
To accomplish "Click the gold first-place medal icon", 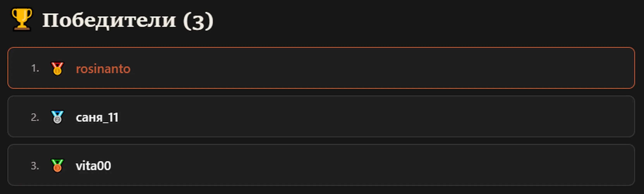I will tap(57, 68).
